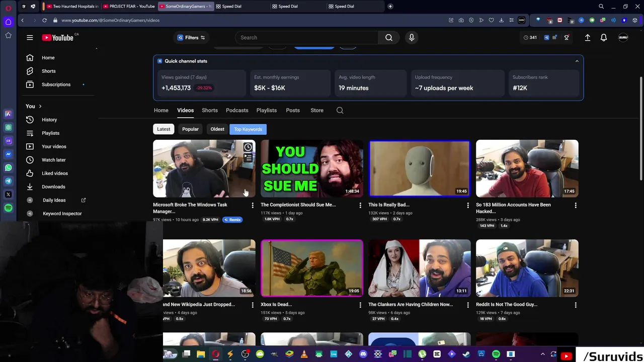The width and height of the screenshot is (644, 362).
Task: Sort videos by Popular
Action: click(190, 129)
